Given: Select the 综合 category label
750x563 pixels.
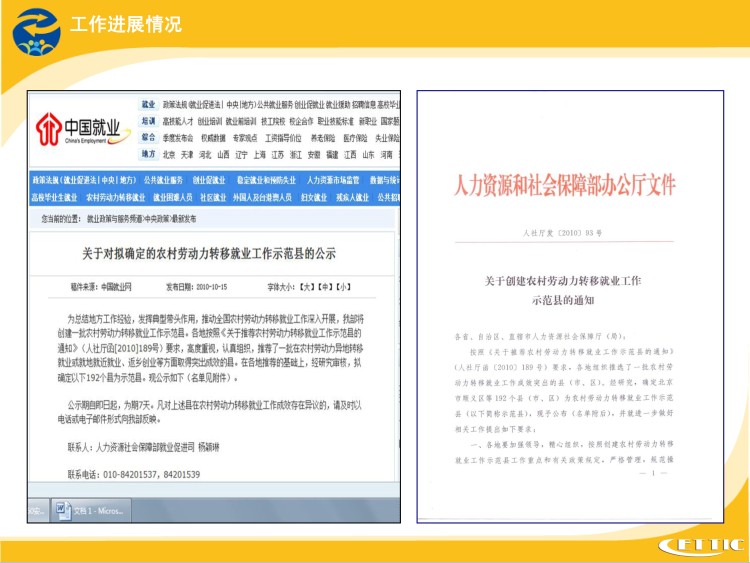Looking at the screenshot, I should (x=148, y=138).
